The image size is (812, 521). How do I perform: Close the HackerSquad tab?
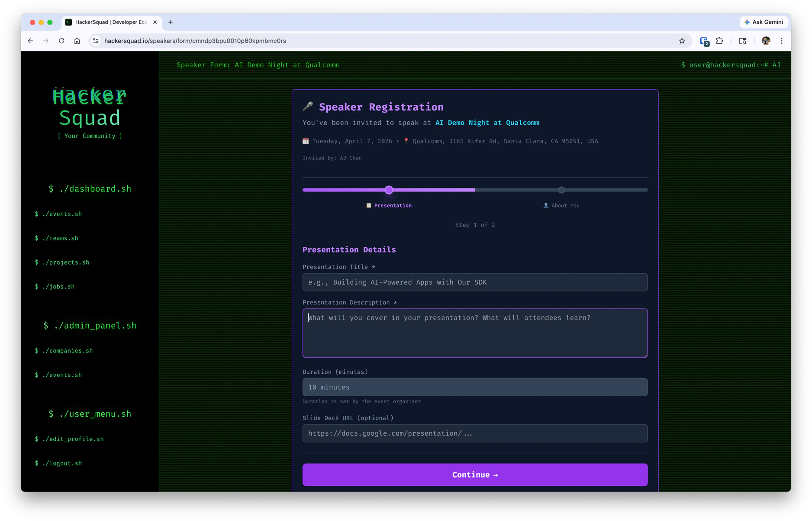pyautogui.click(x=155, y=22)
